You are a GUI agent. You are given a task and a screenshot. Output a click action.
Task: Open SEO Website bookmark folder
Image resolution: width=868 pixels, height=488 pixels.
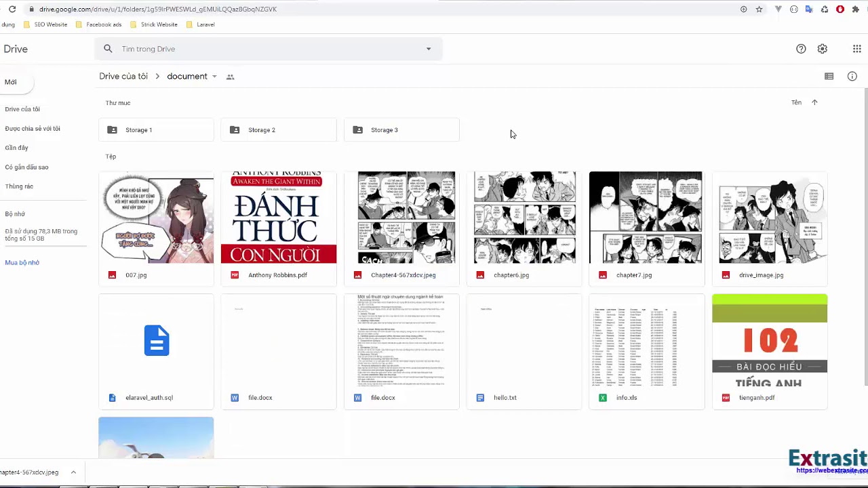(46, 24)
